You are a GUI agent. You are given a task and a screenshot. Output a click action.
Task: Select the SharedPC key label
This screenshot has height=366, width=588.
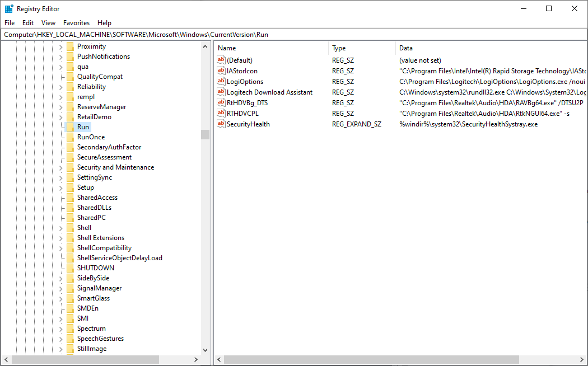(91, 218)
